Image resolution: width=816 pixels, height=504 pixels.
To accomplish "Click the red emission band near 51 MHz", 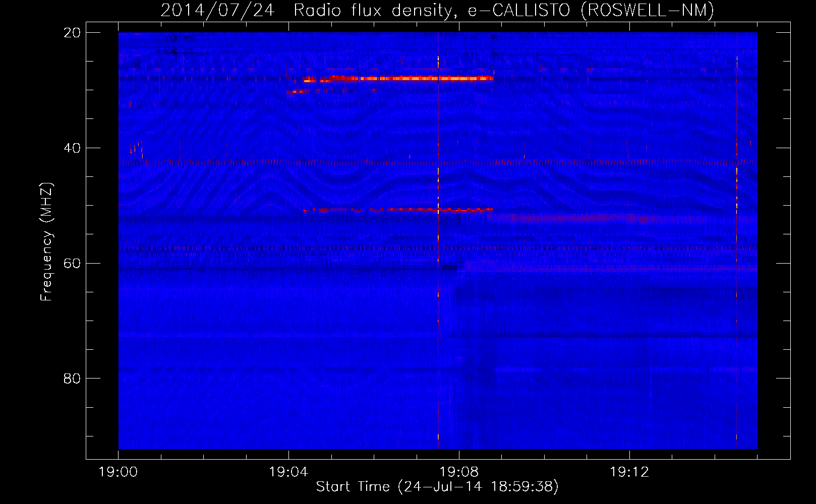I will tap(398, 210).
